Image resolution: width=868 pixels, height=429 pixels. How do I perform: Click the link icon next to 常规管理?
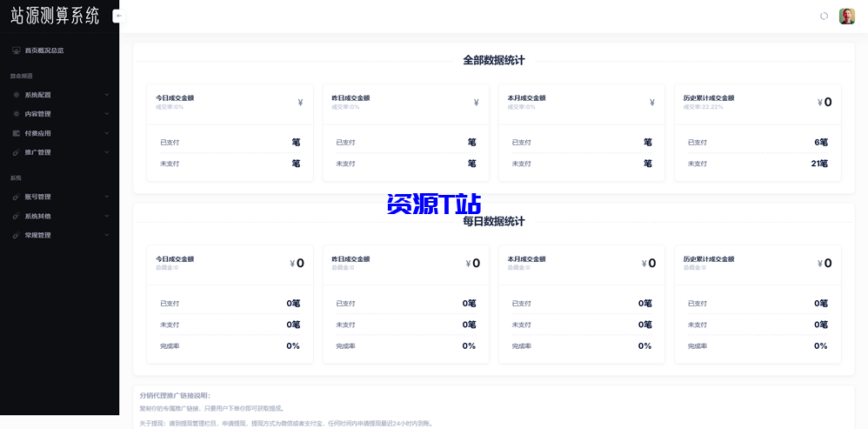pos(16,235)
